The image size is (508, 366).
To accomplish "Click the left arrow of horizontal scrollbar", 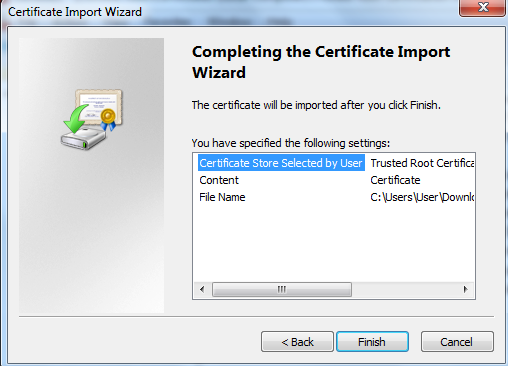I will (202, 289).
